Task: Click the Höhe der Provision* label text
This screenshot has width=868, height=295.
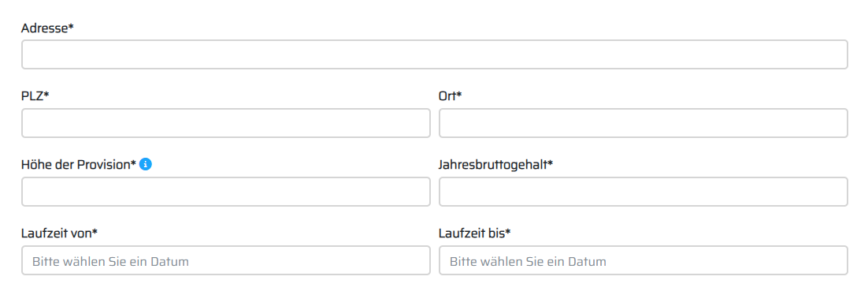Action: (79, 165)
